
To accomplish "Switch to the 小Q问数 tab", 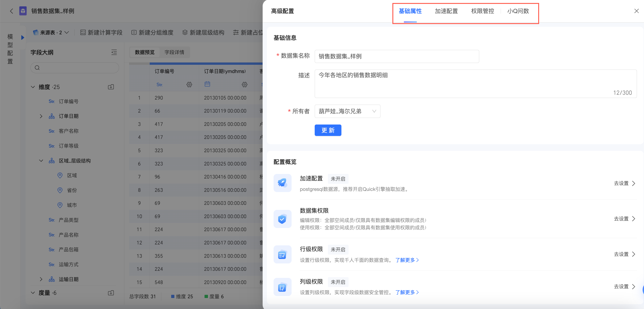I will [x=518, y=11].
